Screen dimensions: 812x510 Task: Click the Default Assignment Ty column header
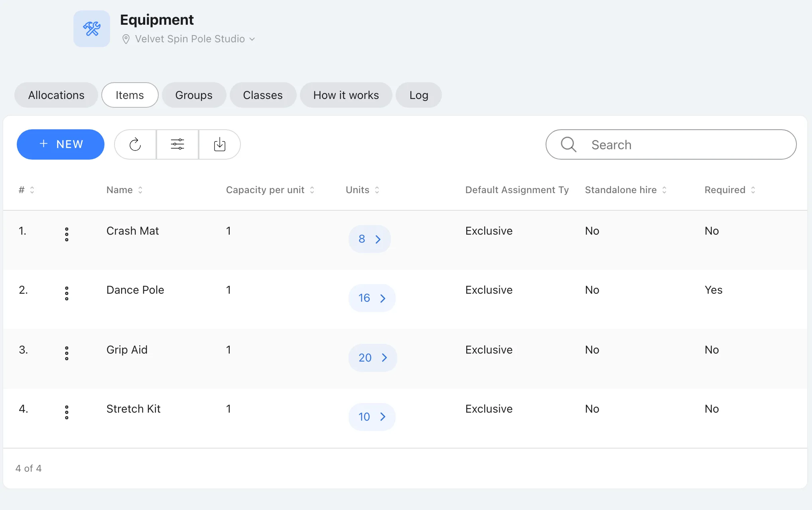pos(517,190)
